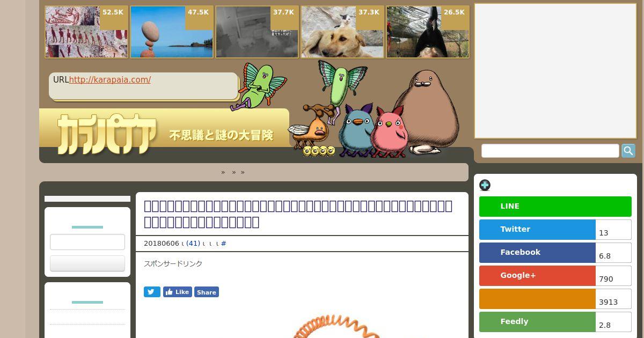Click the orange share button showing 3913

tap(537, 299)
